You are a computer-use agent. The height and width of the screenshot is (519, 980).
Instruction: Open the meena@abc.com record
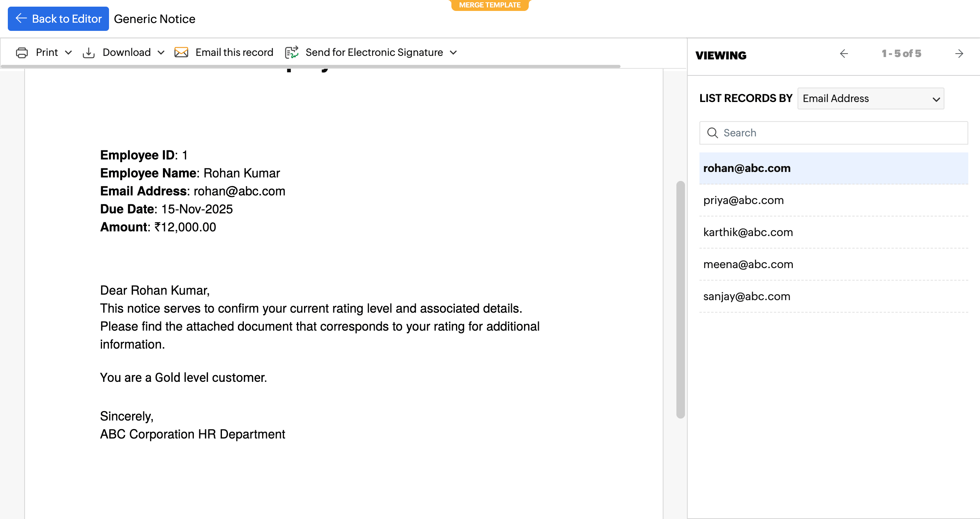point(748,264)
